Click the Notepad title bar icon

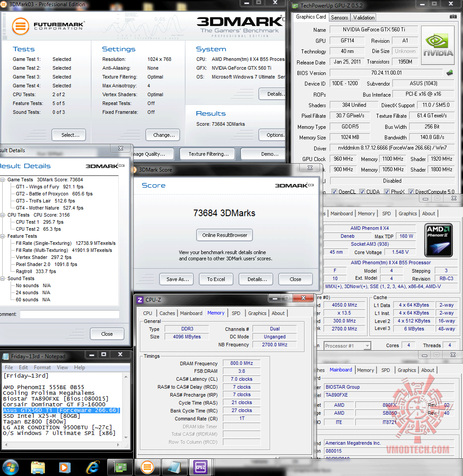click(5, 356)
